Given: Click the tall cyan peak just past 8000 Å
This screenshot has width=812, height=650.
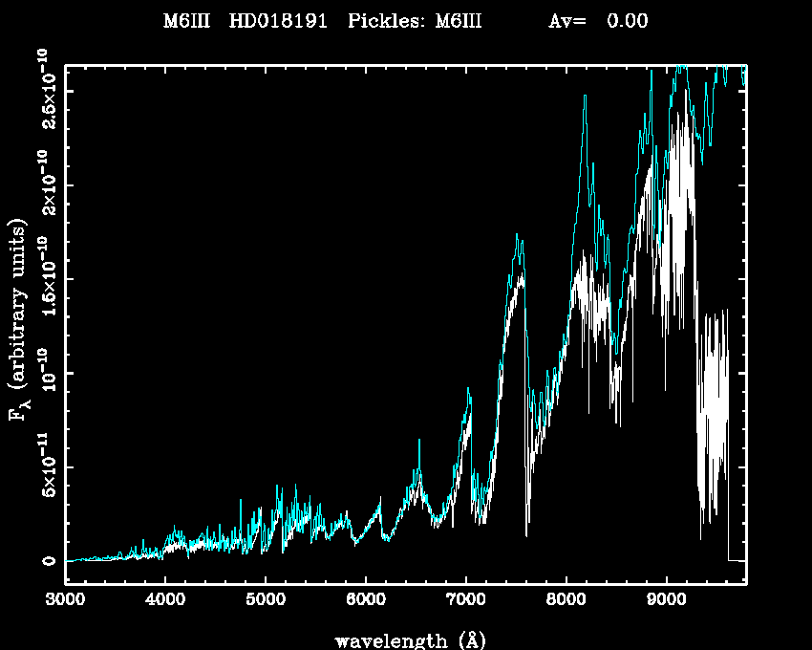Looking at the screenshot, I should coord(584,97).
